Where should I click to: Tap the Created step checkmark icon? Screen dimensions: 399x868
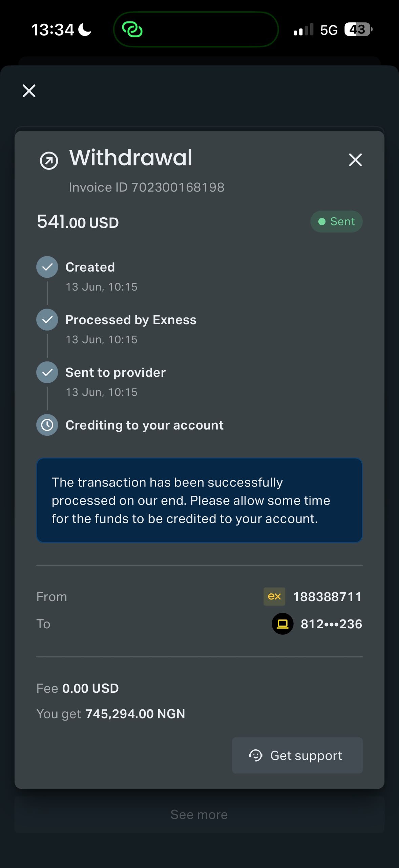coord(47,267)
